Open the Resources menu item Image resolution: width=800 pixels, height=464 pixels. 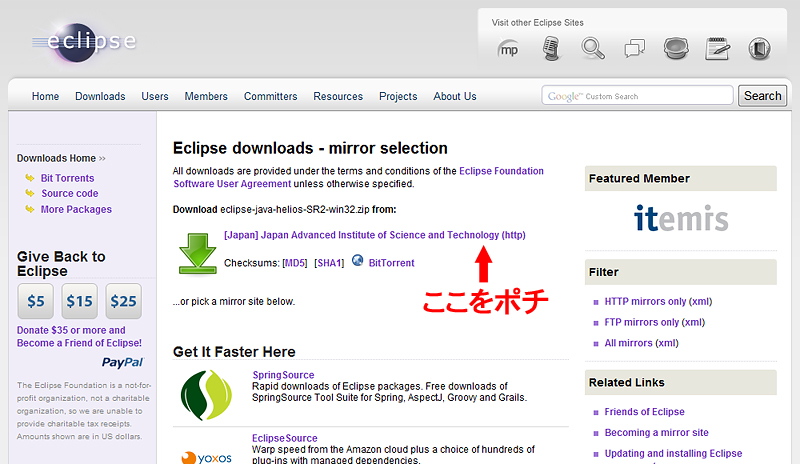click(x=338, y=96)
